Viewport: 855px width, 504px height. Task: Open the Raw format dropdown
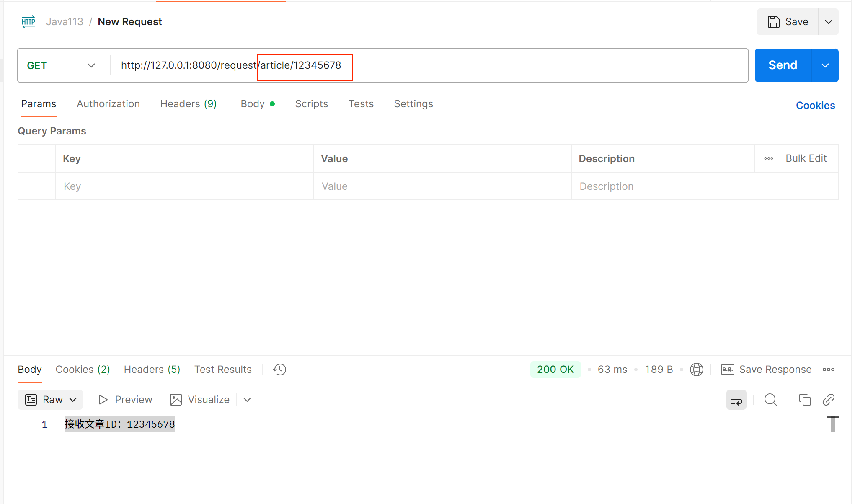pyautogui.click(x=50, y=400)
